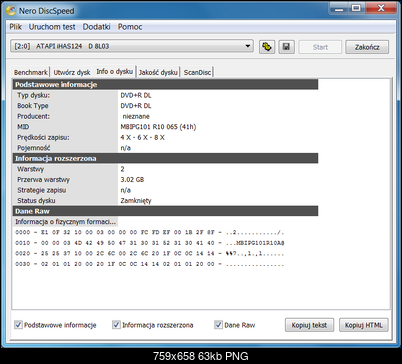Click the Kopiuj HTML button

click(x=364, y=325)
